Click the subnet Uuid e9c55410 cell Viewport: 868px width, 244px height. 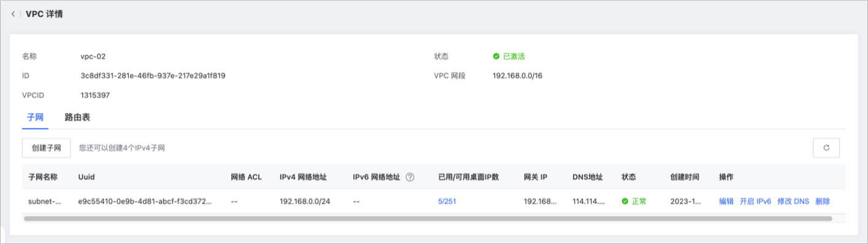pos(145,201)
